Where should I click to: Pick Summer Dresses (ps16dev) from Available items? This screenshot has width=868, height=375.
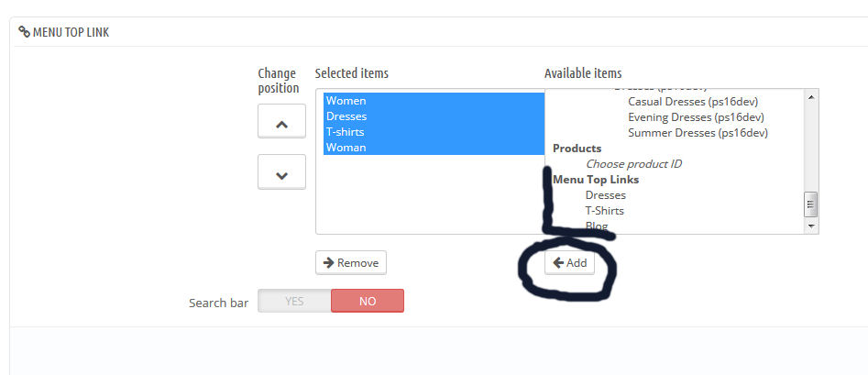click(697, 133)
